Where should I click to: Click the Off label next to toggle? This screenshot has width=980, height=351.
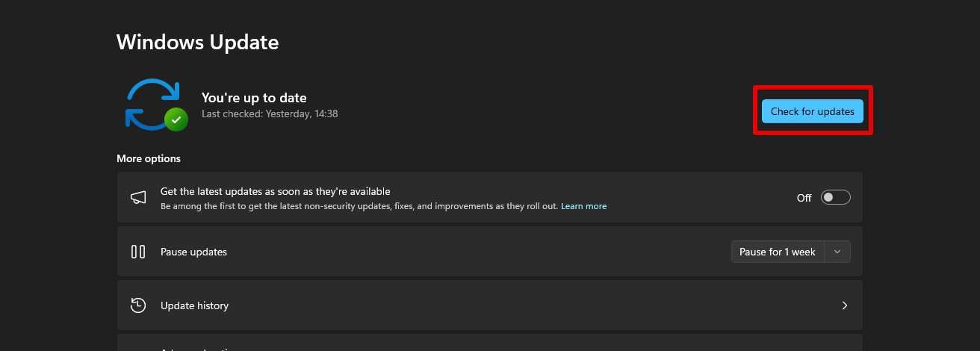804,198
